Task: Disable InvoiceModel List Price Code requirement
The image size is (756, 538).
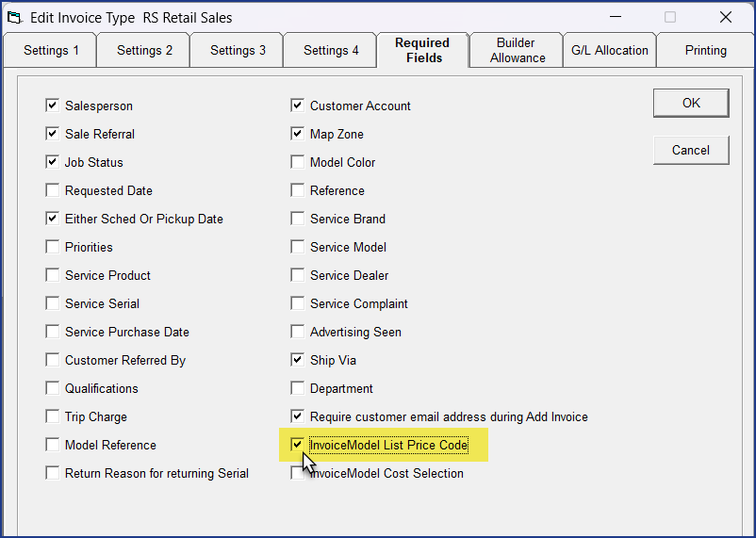Action: (x=298, y=445)
